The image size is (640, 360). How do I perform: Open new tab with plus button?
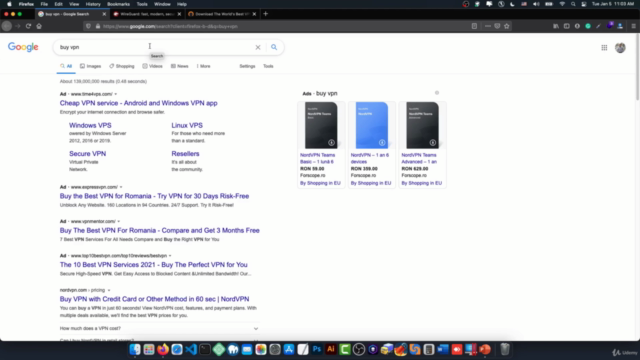click(x=265, y=14)
